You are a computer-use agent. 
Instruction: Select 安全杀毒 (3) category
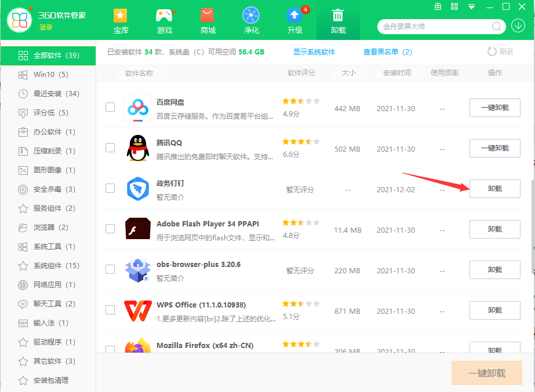[48, 189]
